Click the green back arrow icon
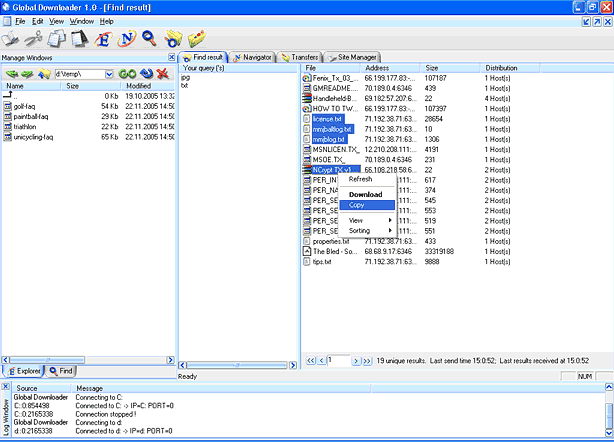The width and height of the screenshot is (614, 442). [x=12, y=74]
